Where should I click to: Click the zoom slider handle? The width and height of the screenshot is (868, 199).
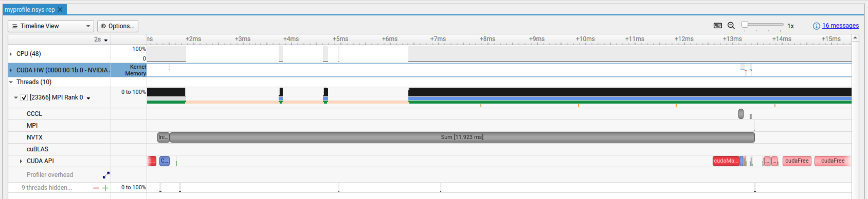coord(745,25)
